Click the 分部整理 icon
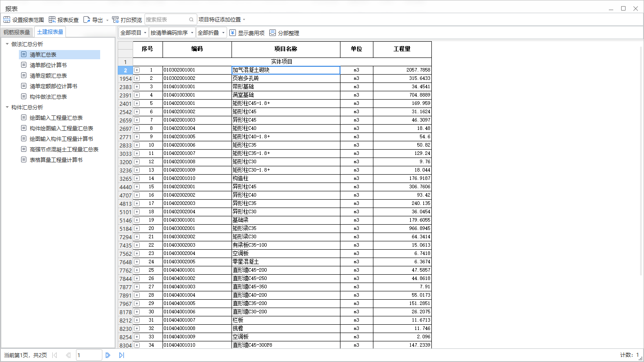The image size is (644, 362). click(273, 33)
